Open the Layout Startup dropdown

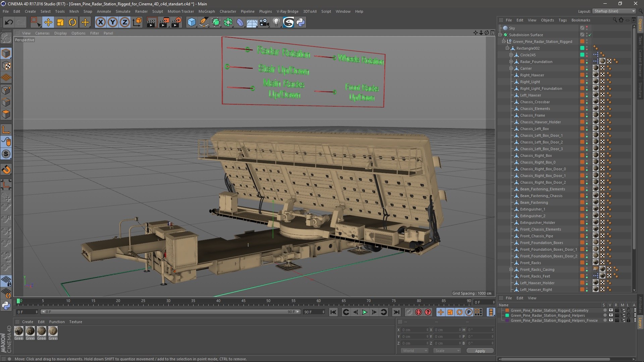(x=614, y=11)
